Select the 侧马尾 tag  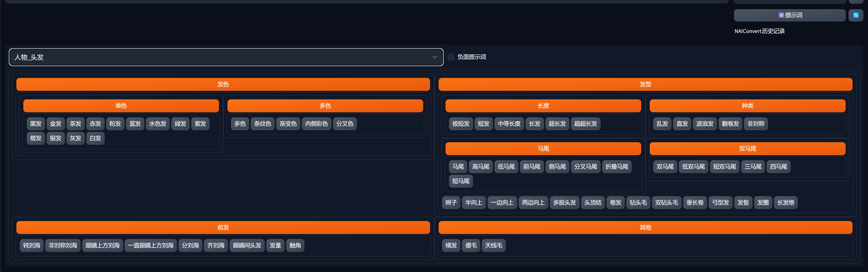(x=557, y=167)
